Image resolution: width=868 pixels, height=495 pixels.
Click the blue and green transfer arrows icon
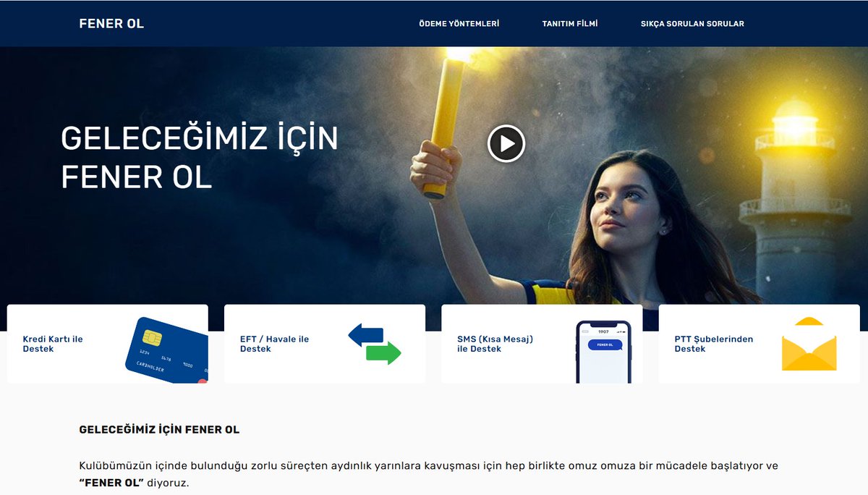point(375,344)
